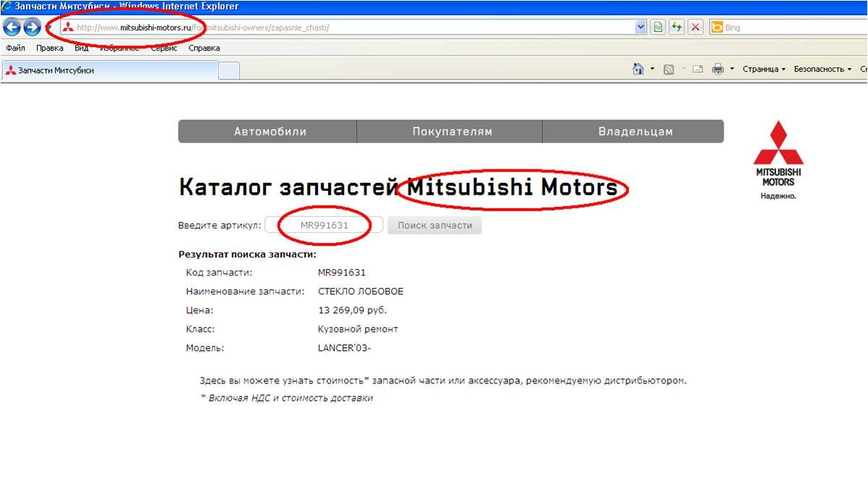This screenshot has width=868, height=502.
Task: Click the Home page icon
Action: tap(638, 69)
